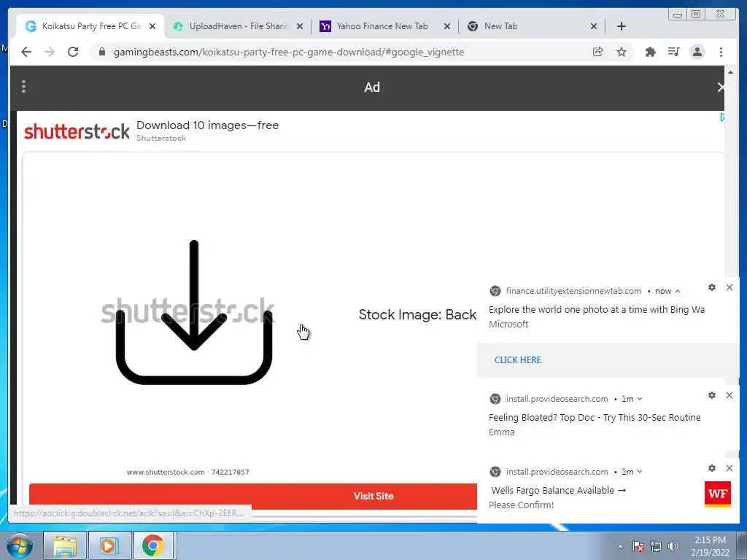This screenshot has width=747, height=560.
Task: Share this page icon in address bar
Action: (x=598, y=52)
